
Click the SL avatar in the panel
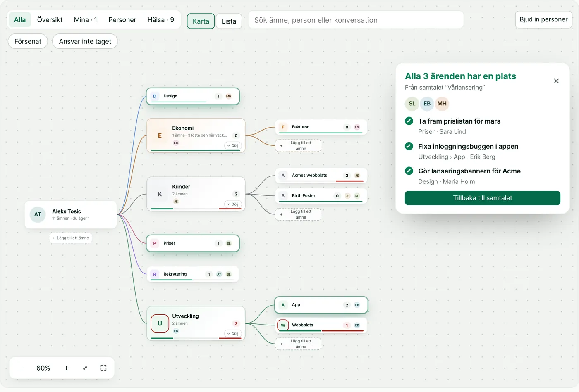point(412,104)
